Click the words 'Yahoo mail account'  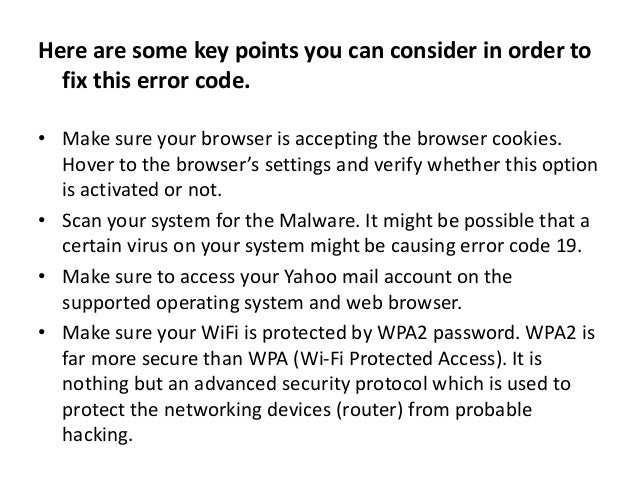click(367, 277)
